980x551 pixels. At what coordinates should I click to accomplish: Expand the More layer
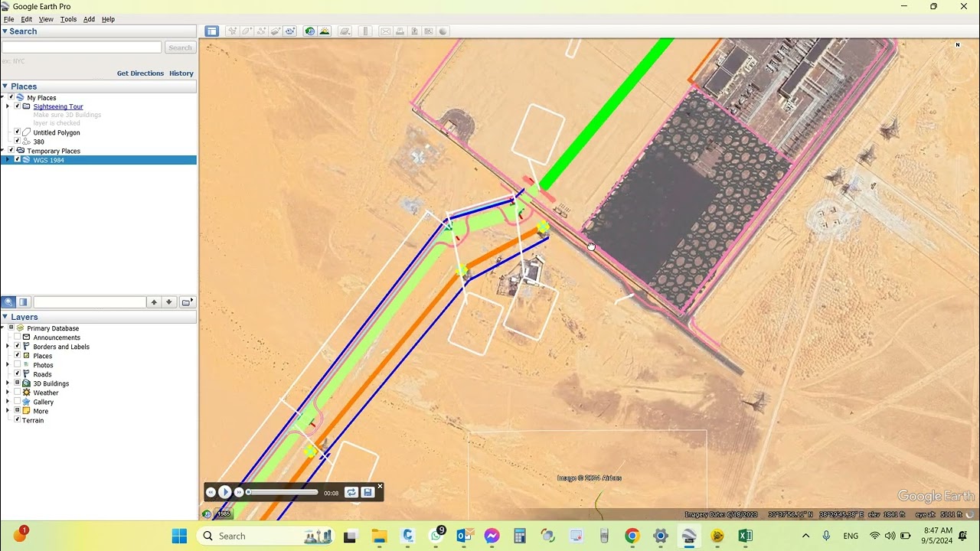pyautogui.click(x=8, y=411)
